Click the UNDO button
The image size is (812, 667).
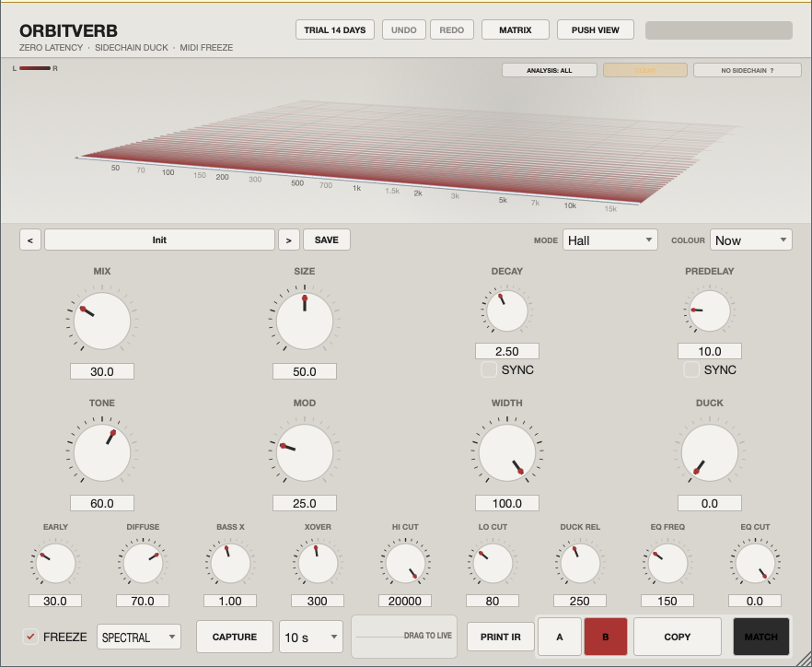404,30
